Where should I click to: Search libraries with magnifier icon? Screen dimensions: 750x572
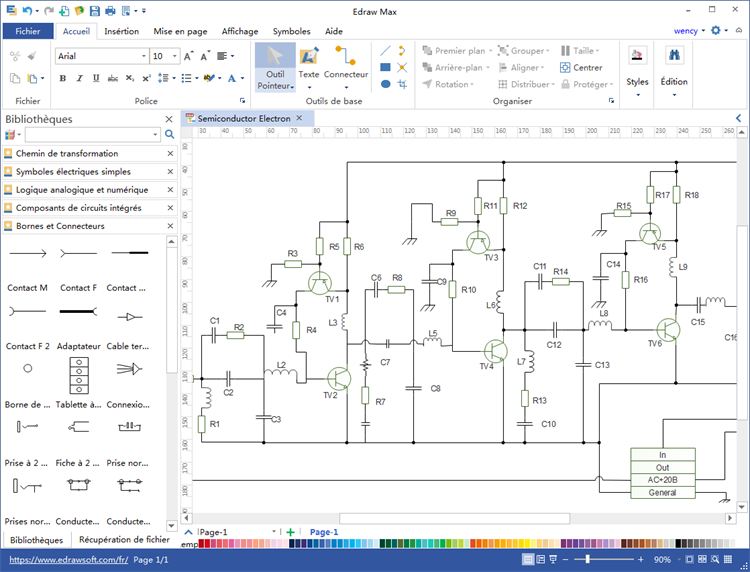click(169, 134)
